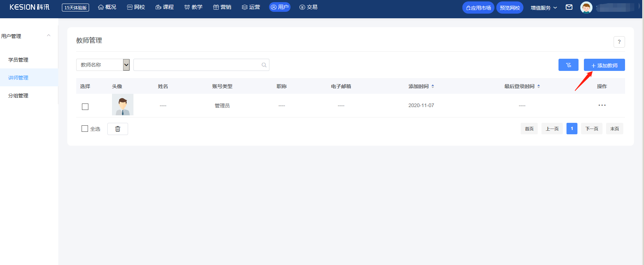
Task: Click the 预览网校 button
Action: point(510,8)
